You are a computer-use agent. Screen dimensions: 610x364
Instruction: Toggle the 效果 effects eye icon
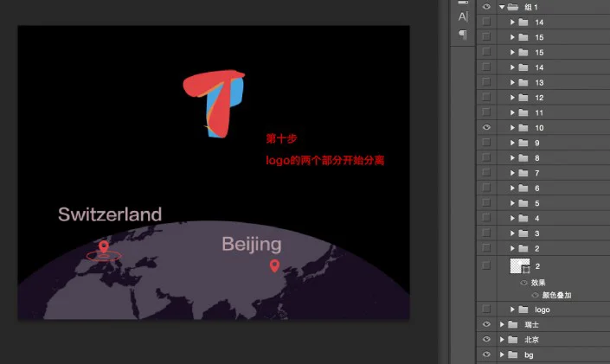(524, 283)
